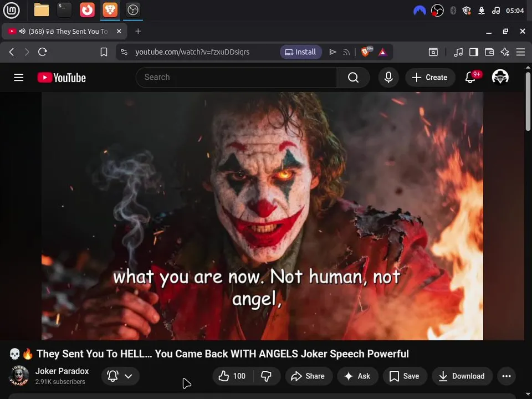The height and width of the screenshot is (399, 532).
Task: Click the search magnifier button
Action: [x=353, y=78]
